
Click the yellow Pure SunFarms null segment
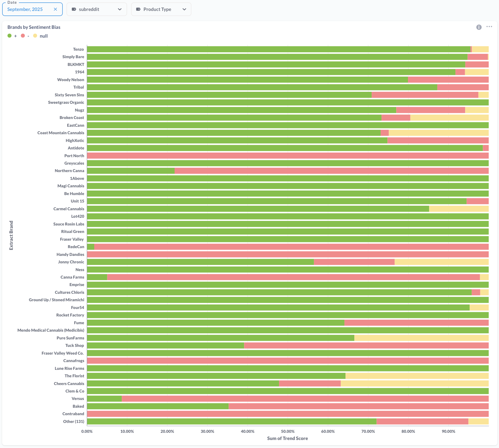[421, 338]
